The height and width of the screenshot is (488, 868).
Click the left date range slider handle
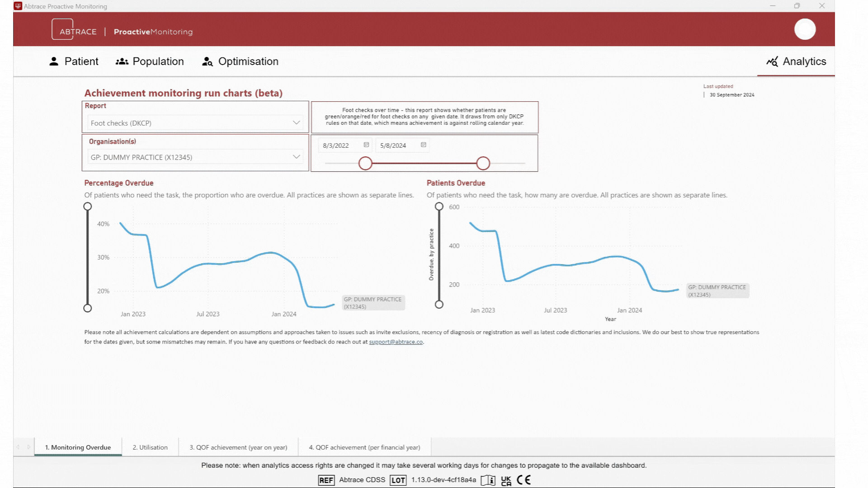pyautogui.click(x=365, y=164)
